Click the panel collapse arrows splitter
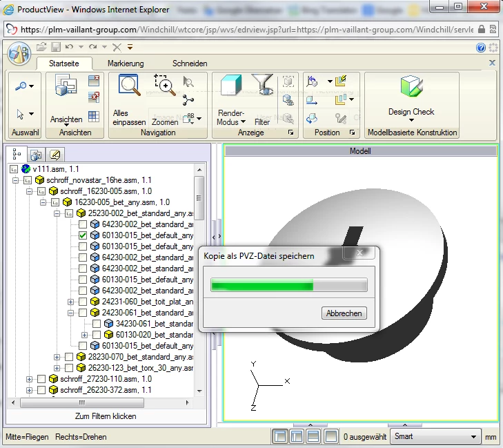 point(217,236)
